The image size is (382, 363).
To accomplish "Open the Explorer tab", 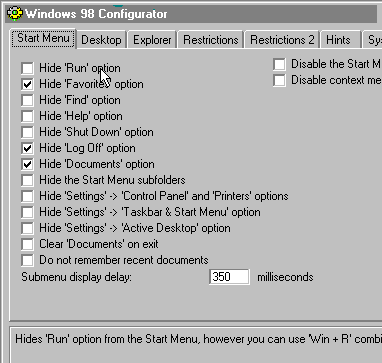I will [152, 40].
